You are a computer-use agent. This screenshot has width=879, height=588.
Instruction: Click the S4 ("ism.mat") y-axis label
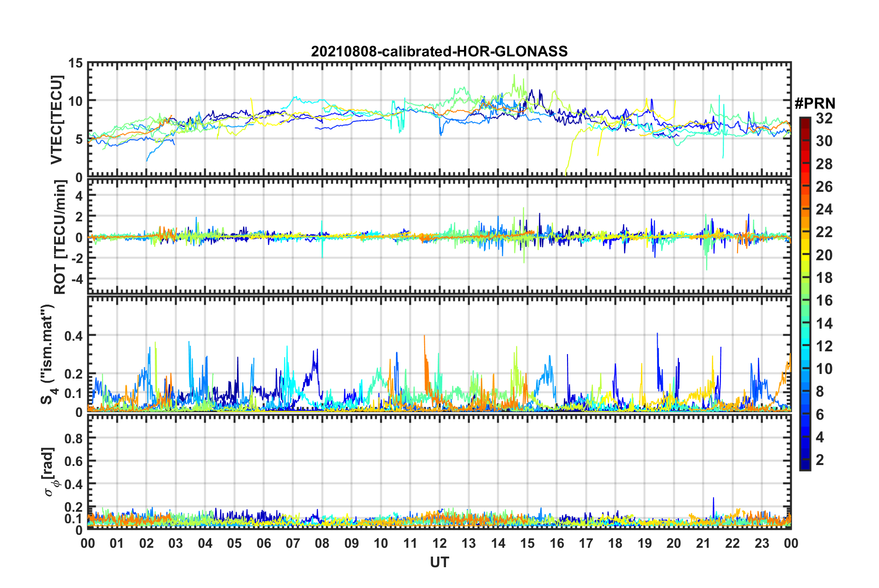49,354
